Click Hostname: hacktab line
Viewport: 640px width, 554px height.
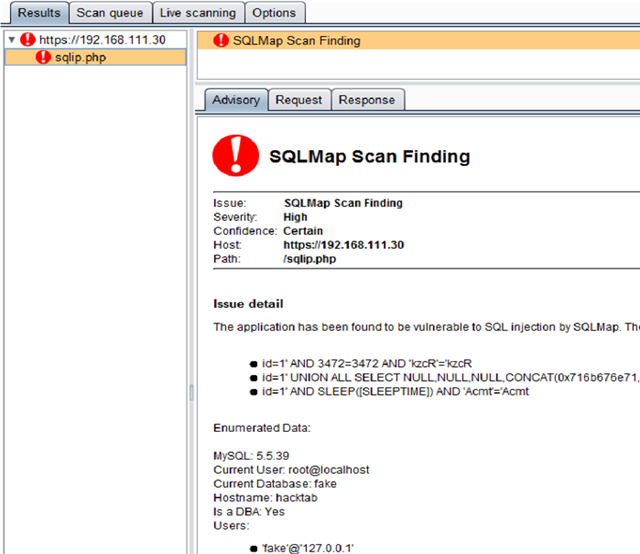coord(265,498)
